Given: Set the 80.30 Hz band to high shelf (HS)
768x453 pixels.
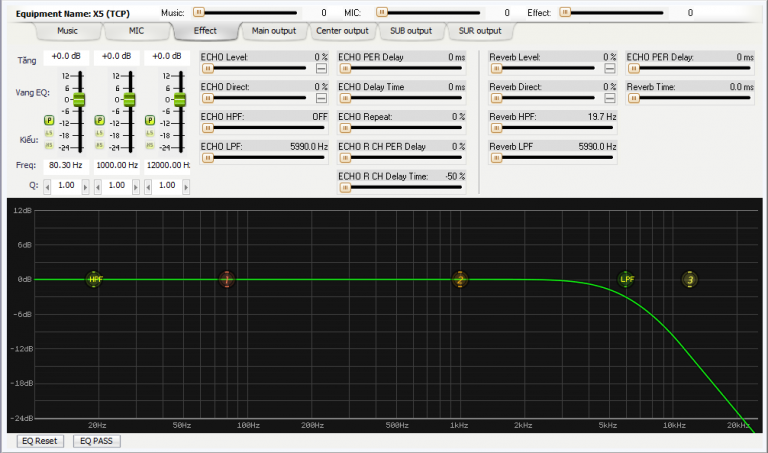Looking at the screenshot, I should click(49, 145).
